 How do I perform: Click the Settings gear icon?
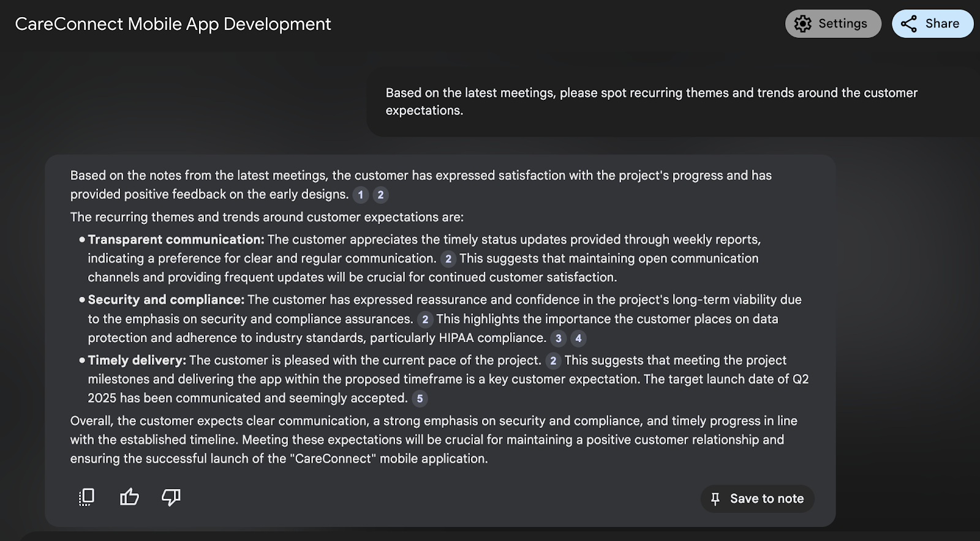click(802, 24)
